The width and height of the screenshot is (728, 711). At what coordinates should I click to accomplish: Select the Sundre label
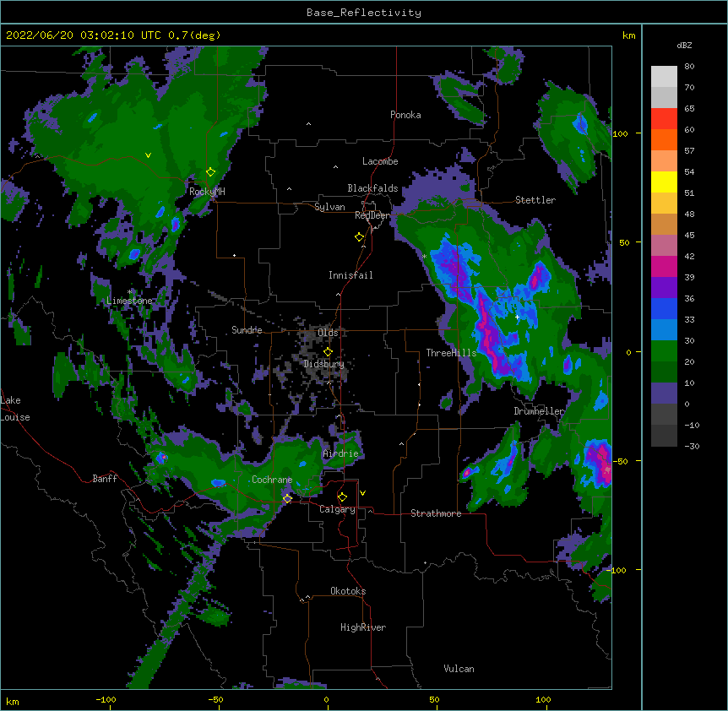pos(247,330)
